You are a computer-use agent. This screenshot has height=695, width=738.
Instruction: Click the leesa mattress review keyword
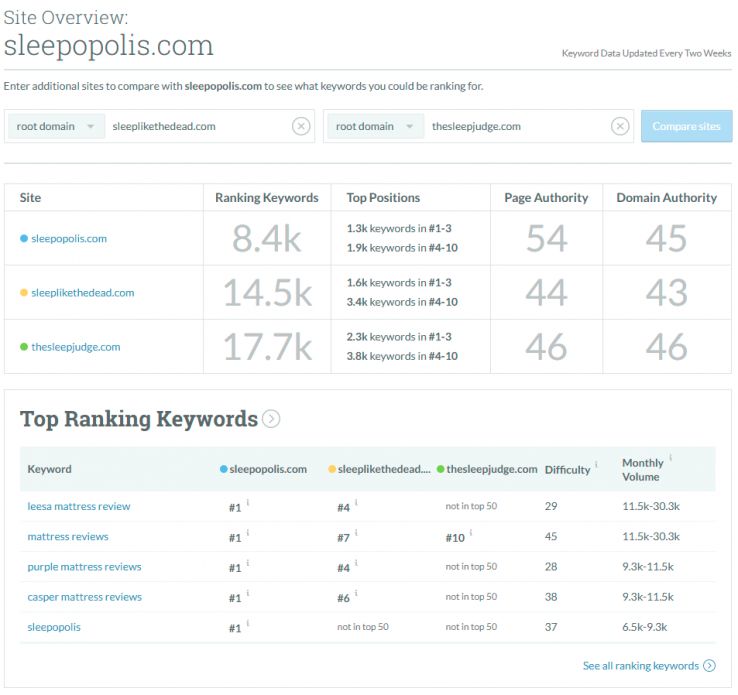point(79,506)
